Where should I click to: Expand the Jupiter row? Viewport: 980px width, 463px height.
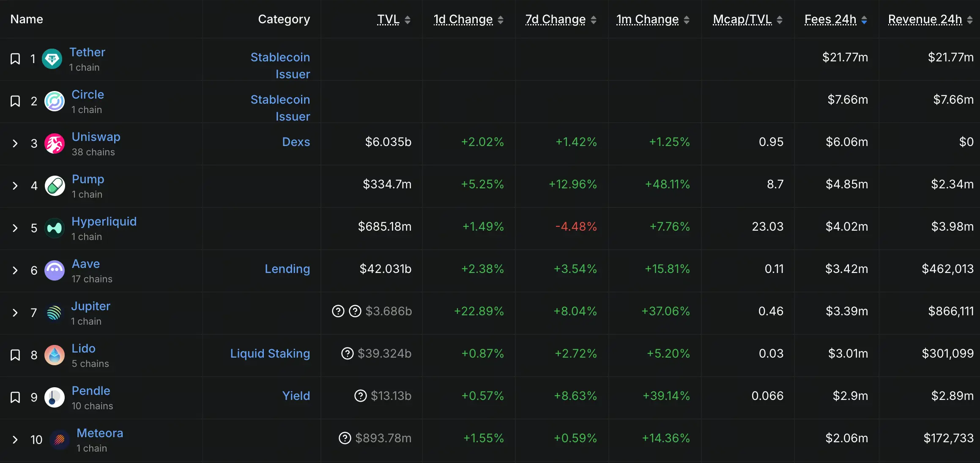(x=15, y=313)
